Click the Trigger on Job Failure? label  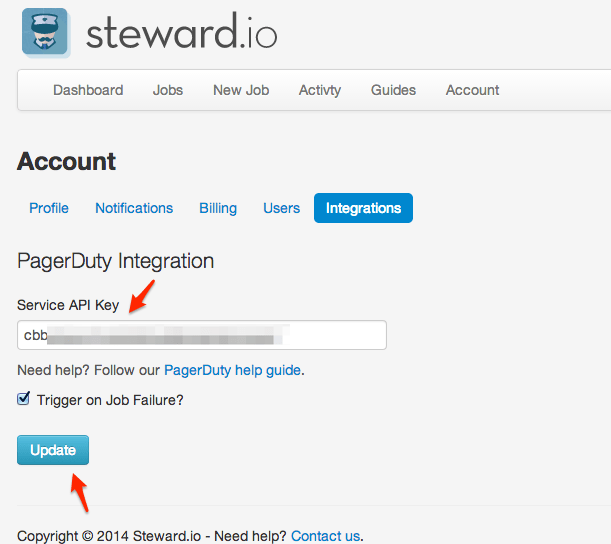[x=110, y=400]
